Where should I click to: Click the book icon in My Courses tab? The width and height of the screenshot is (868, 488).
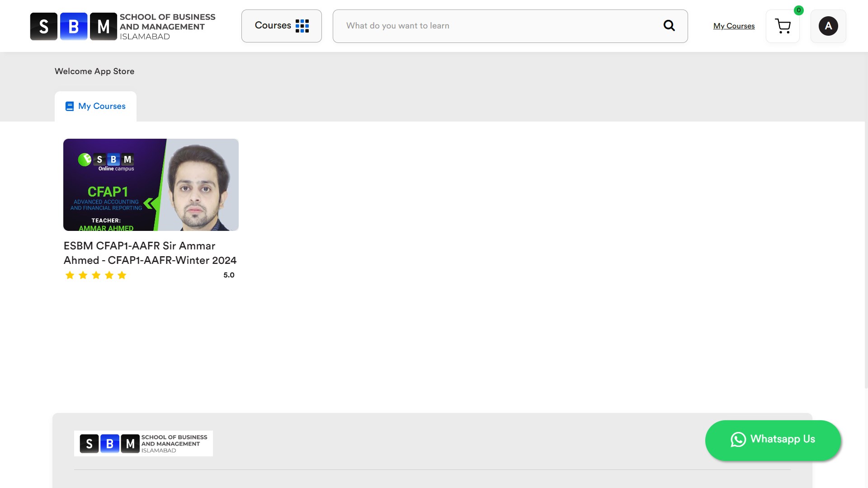[69, 106]
